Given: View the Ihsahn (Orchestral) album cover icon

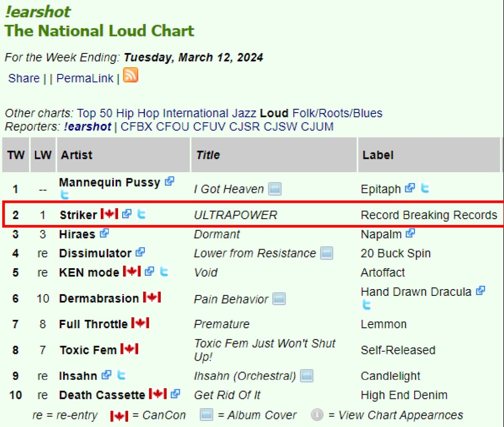Looking at the screenshot, I should pyautogui.click(x=307, y=375).
